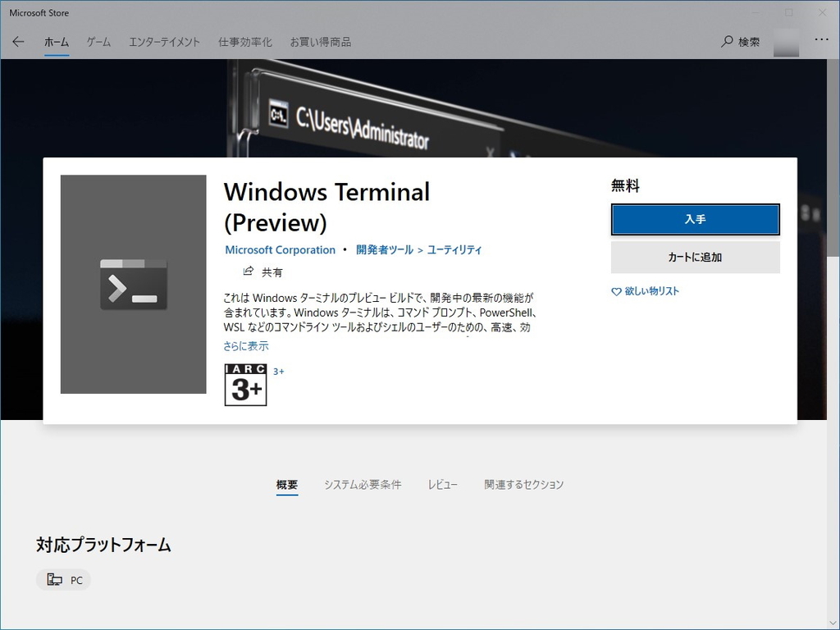
Task: Maximize the Microsoft Store window
Action: pyautogui.click(x=788, y=12)
